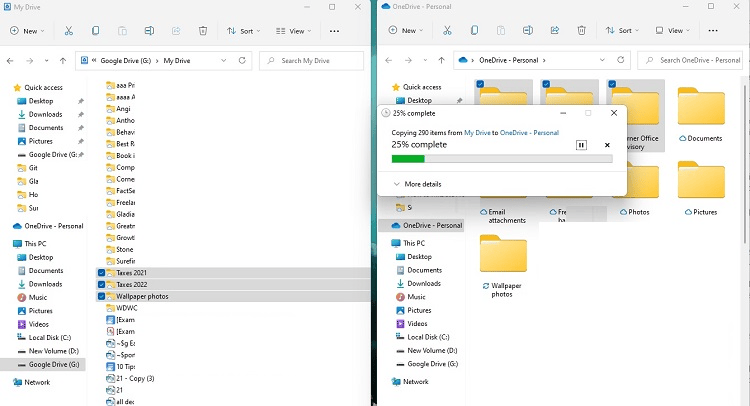Uncheck first selected folder checkbox in OneDrive
Image resolution: width=750 pixels, height=406 pixels.
click(480, 84)
